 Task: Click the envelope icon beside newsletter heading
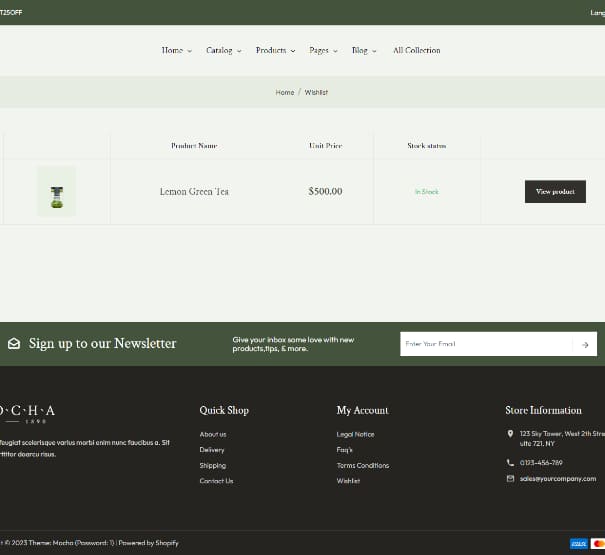(14, 343)
